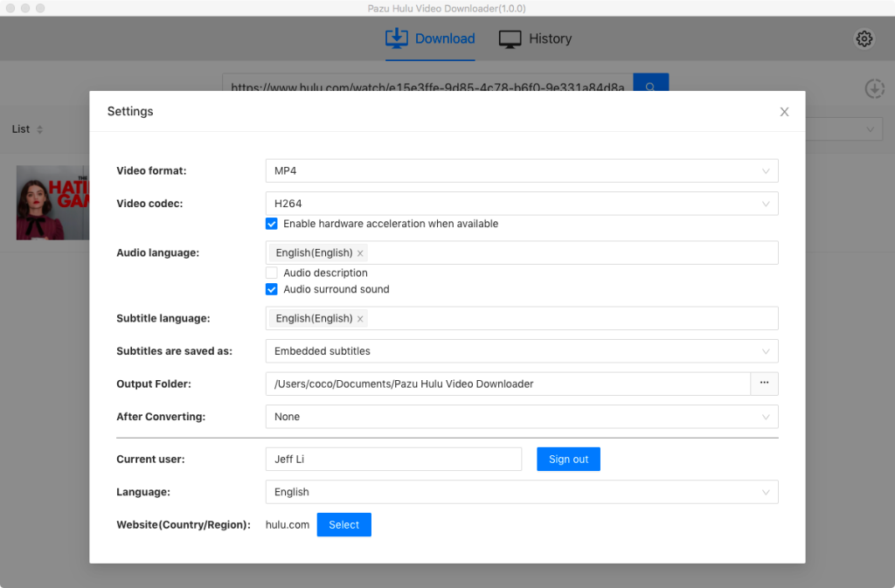Remove English audio language tag
Viewport: 895px width, 588px height.
[360, 253]
